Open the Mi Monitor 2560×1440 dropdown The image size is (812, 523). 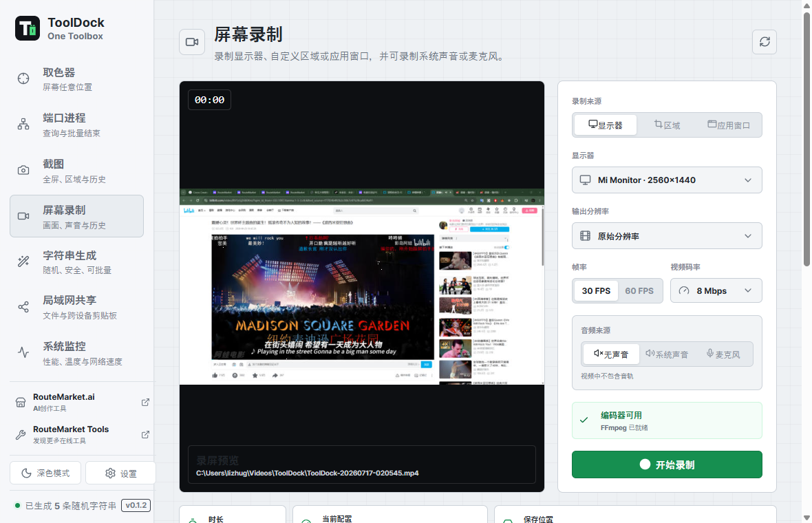point(667,180)
